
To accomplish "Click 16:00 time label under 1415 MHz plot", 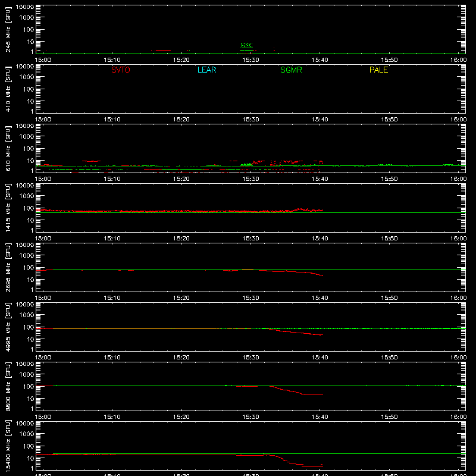I will pos(458,239).
